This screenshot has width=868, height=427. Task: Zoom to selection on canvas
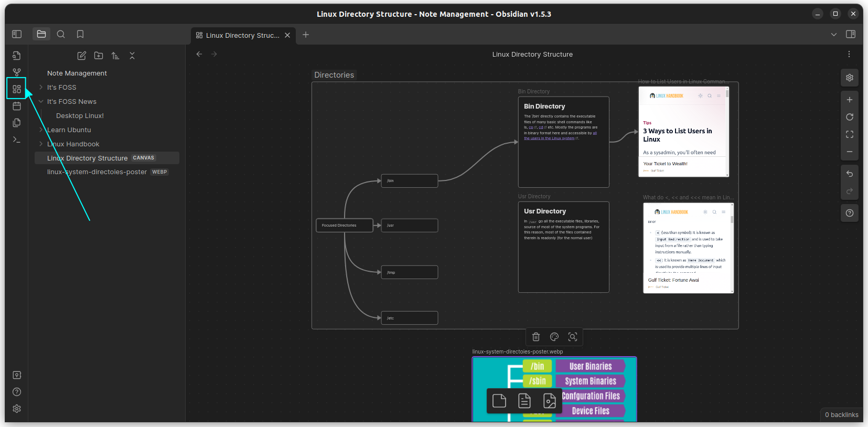[573, 337]
